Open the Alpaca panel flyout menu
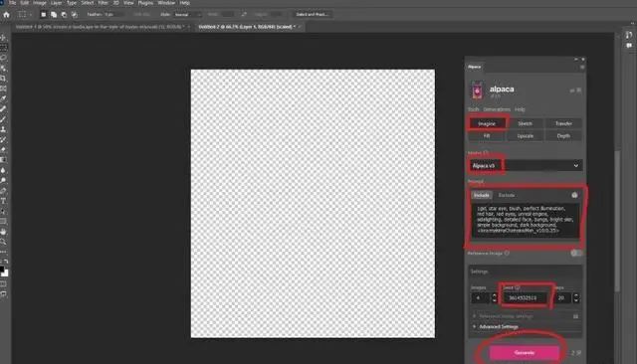The width and height of the screenshot is (637, 364). (x=582, y=67)
